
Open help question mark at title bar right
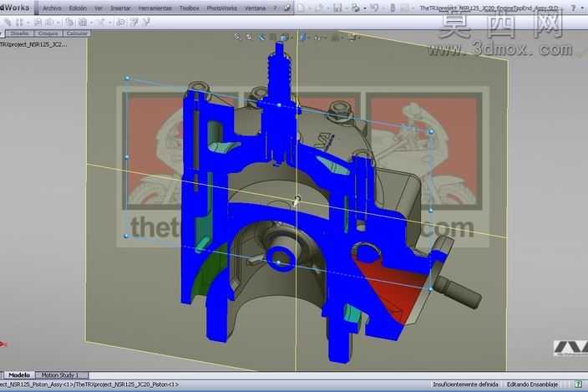573,8
